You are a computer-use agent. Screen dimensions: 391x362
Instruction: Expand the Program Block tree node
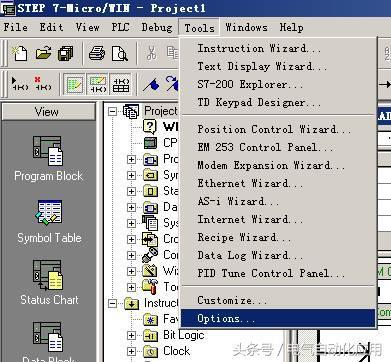coord(131,159)
